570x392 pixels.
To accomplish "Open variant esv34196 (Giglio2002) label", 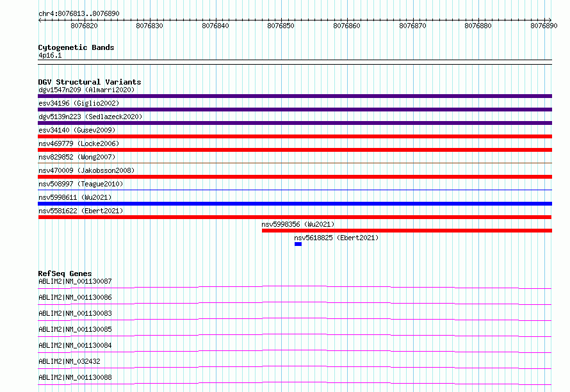I will (x=79, y=103).
